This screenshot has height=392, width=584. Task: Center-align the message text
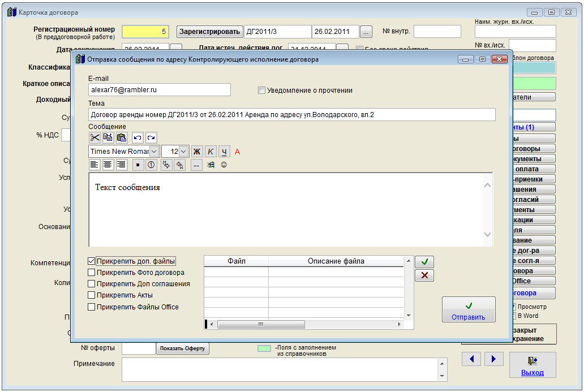108,165
